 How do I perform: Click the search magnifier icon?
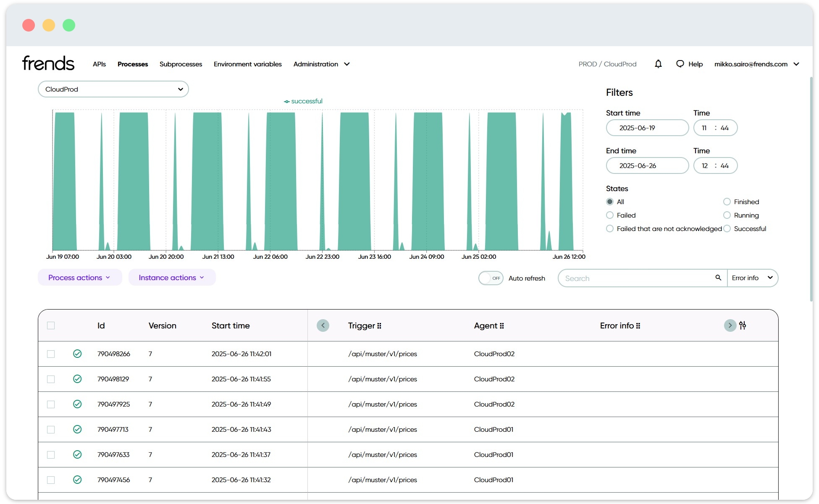pos(718,278)
